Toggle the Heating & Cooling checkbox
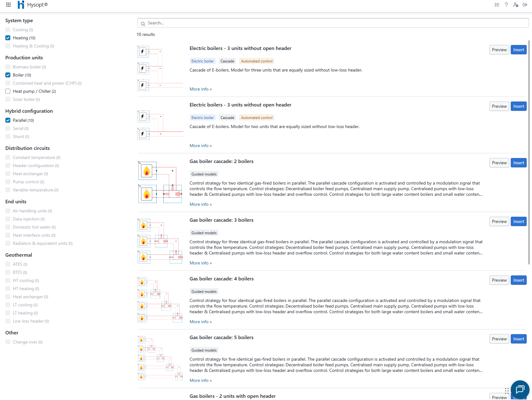This screenshot has height=400, width=532. coord(8,46)
